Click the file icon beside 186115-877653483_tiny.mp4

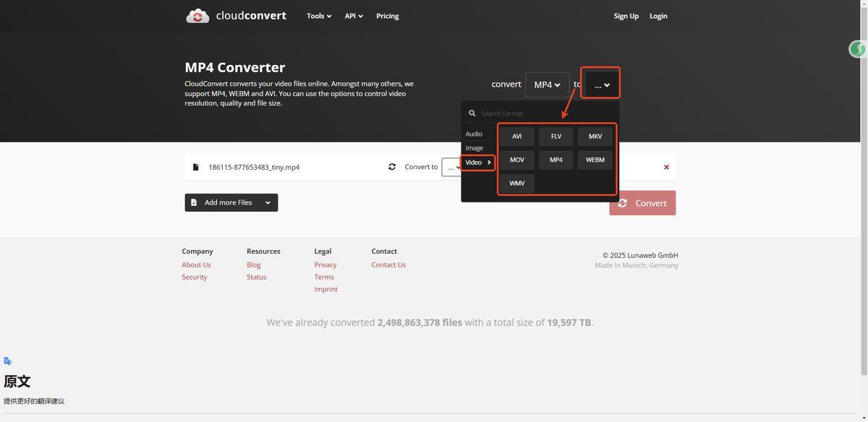(195, 167)
